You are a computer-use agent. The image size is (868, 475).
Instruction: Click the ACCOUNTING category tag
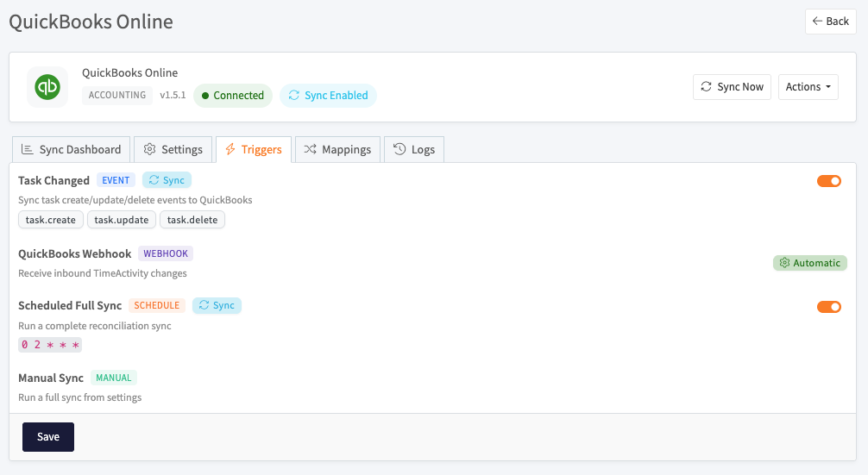tap(117, 95)
